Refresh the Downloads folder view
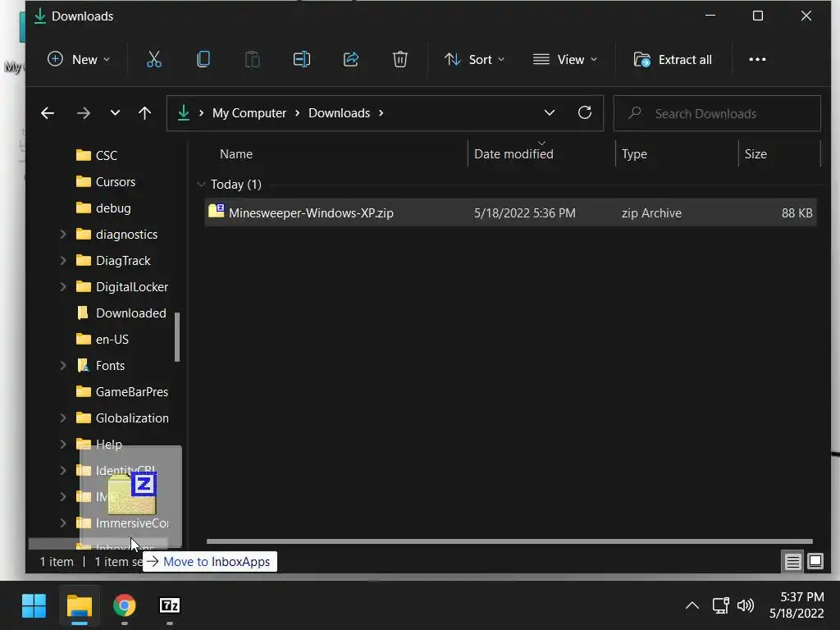The height and width of the screenshot is (630, 840). pyautogui.click(x=584, y=112)
